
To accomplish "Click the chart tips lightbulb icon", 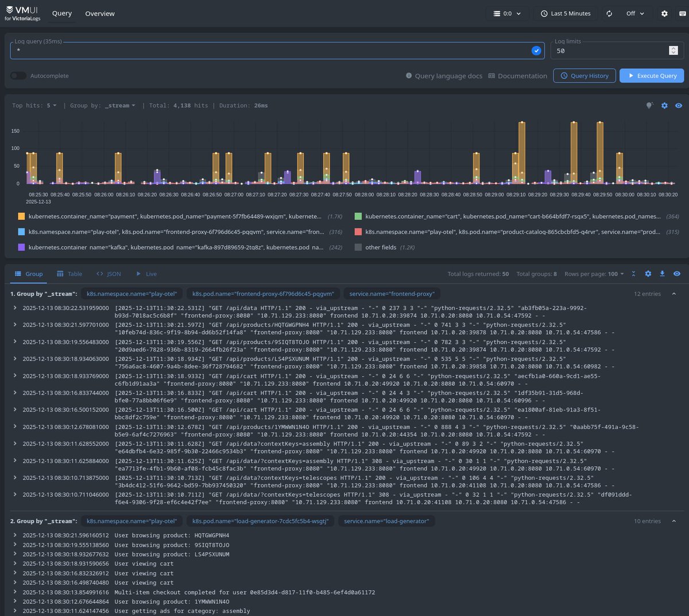I will (649, 106).
